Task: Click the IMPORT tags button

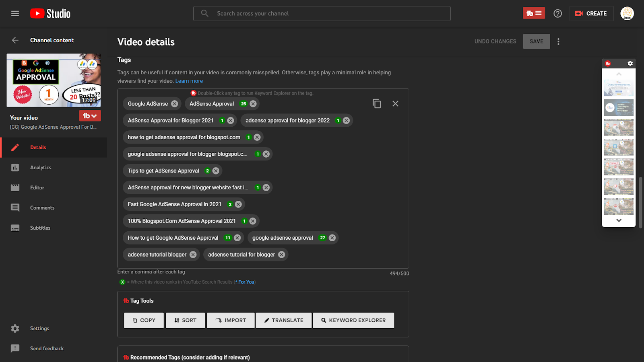Action: [x=231, y=321]
